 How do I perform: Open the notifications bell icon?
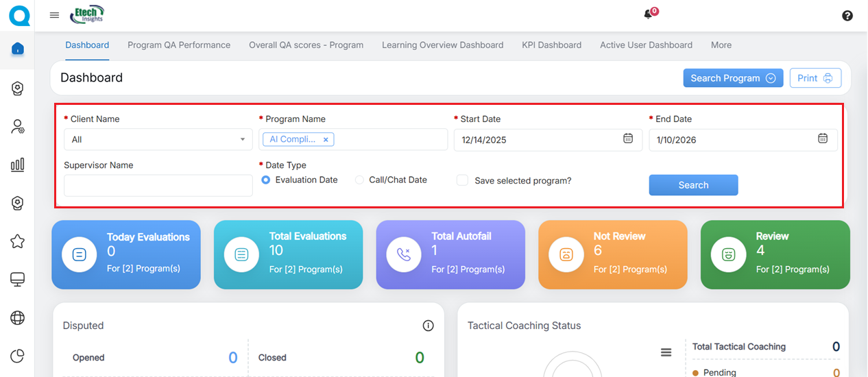tap(648, 14)
